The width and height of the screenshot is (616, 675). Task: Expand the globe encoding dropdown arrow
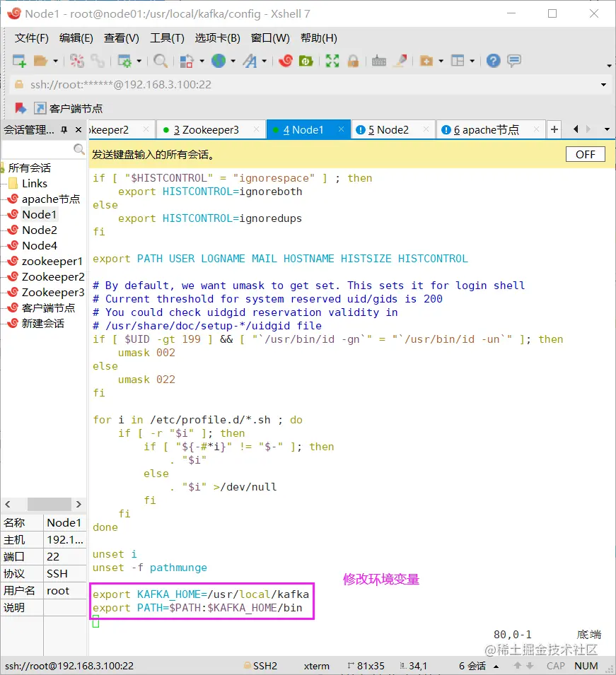point(233,61)
